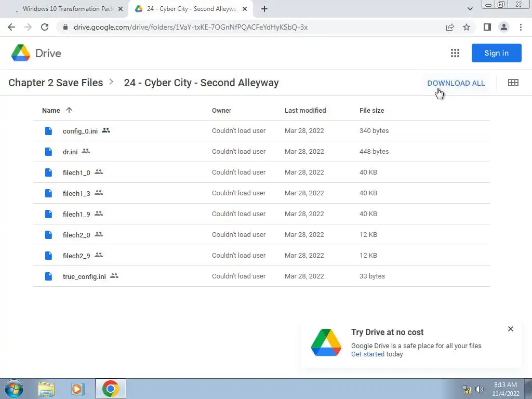Image resolution: width=532 pixels, height=399 pixels.
Task: Switch to Windows 10 Transformation Pack tab
Action: coord(67,9)
